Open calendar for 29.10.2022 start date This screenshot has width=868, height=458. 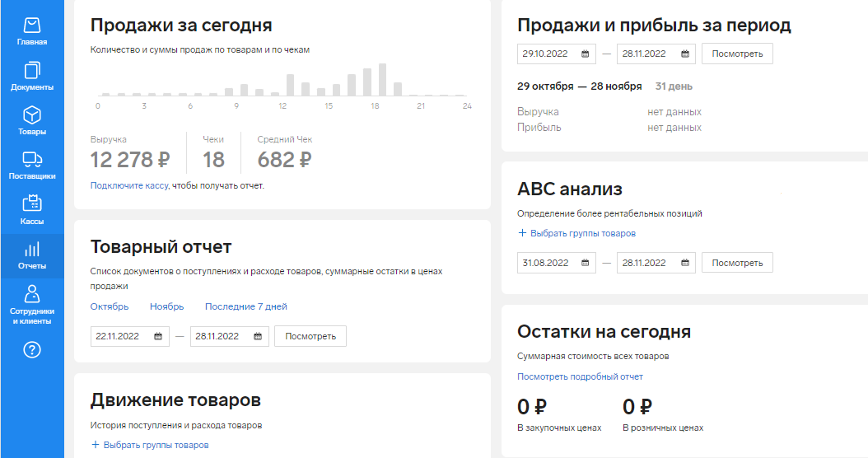[586, 54]
